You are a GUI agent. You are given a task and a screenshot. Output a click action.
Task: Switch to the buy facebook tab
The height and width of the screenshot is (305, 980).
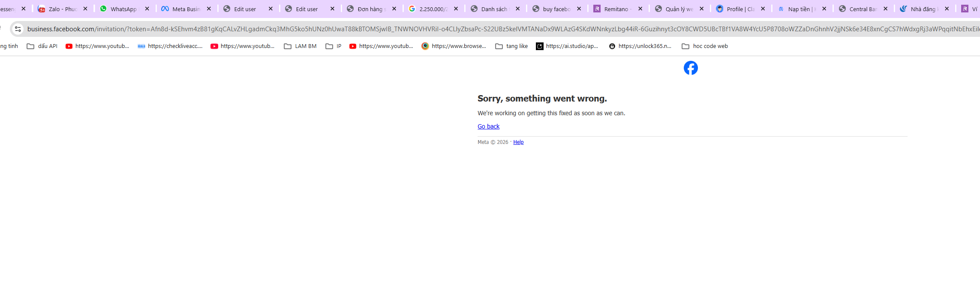click(557, 9)
